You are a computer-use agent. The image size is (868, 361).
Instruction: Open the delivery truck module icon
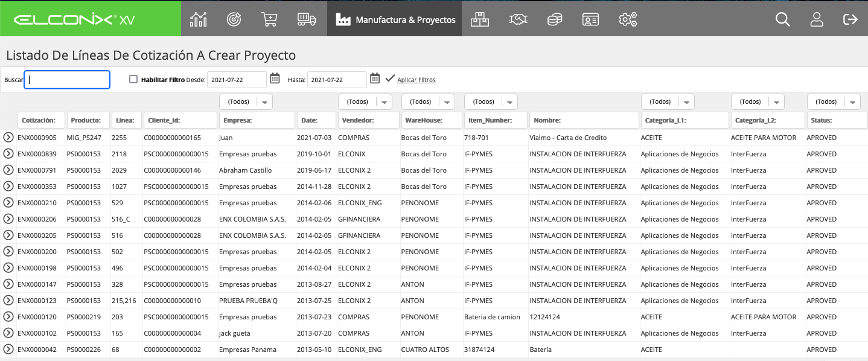point(307,19)
